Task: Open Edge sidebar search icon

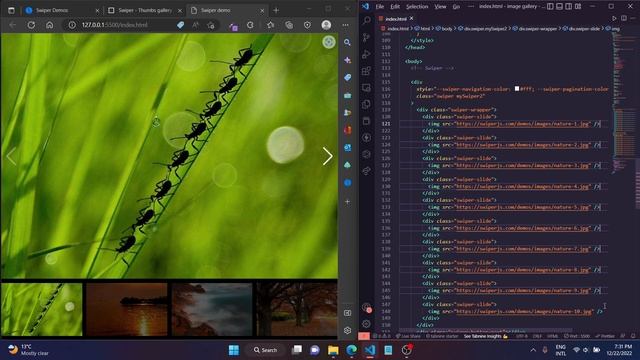Action: click(347, 42)
